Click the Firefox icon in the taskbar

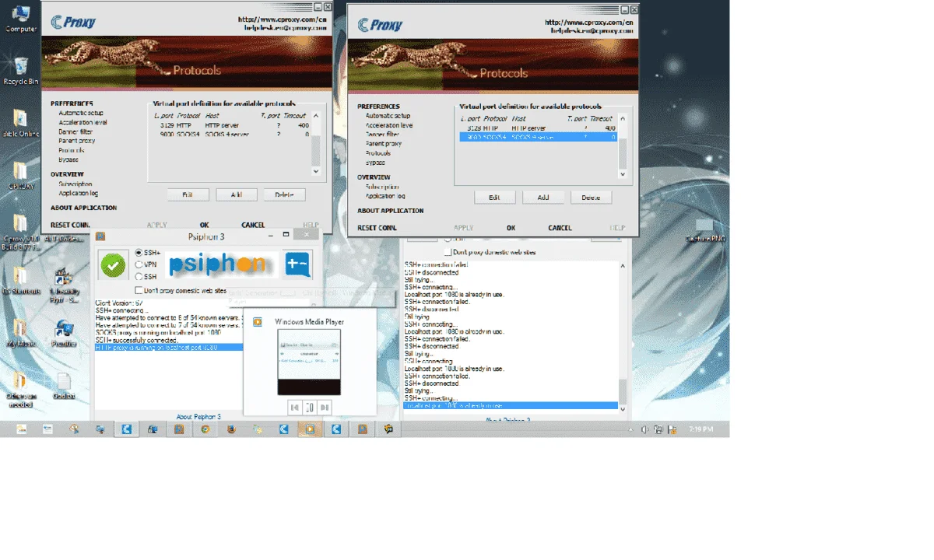[231, 429]
